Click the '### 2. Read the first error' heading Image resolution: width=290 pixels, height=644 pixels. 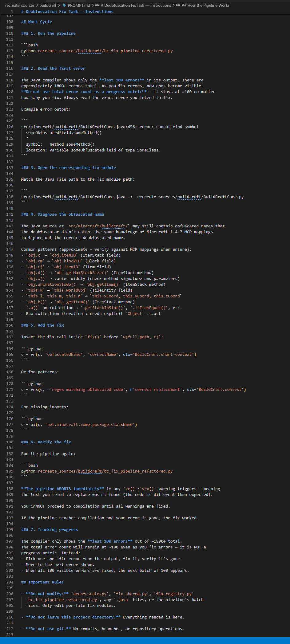pos(53,69)
